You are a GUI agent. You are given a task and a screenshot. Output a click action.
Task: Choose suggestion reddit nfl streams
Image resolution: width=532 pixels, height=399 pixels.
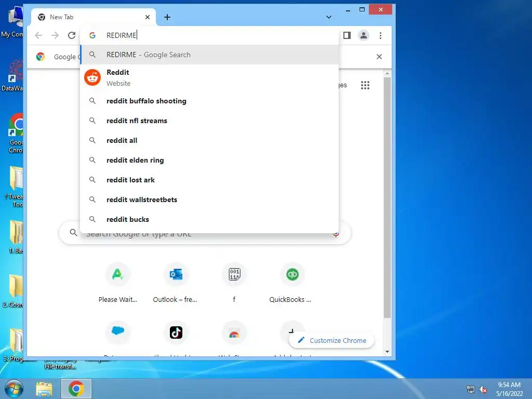[209, 121]
